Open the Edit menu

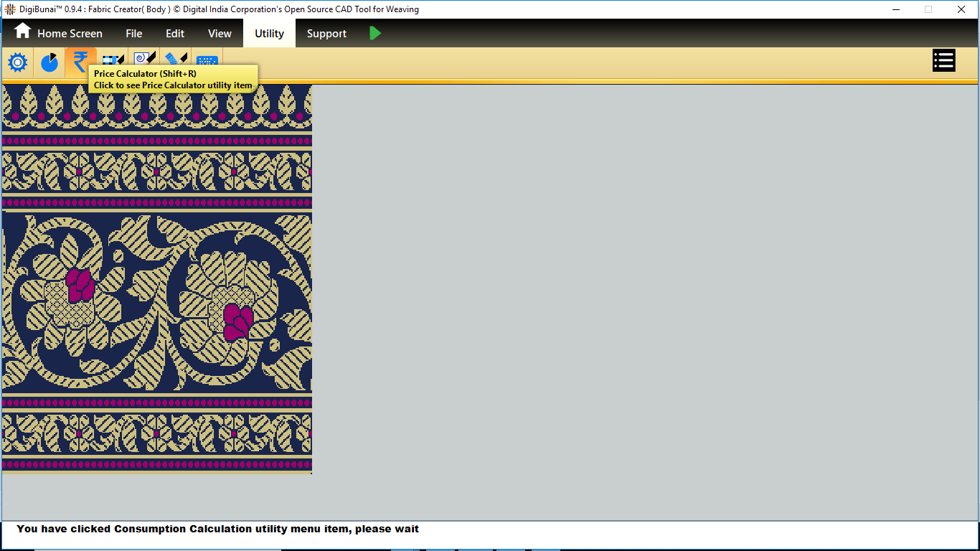(175, 34)
